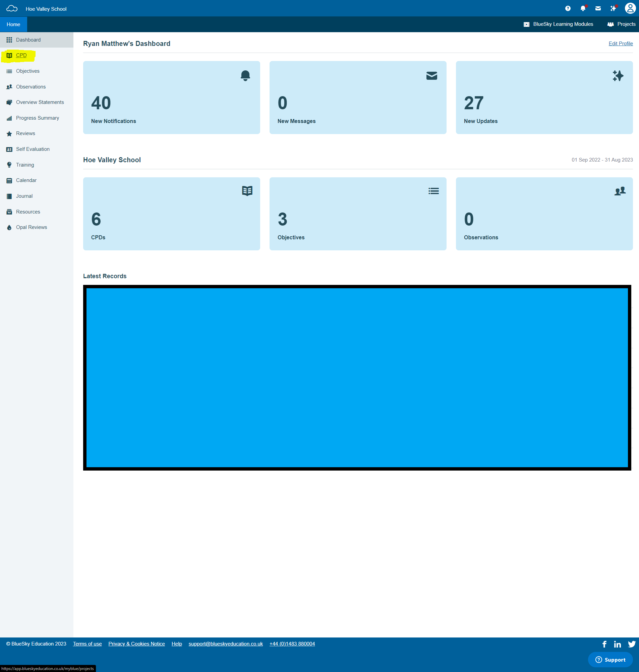
Task: Open the 0 Observations card
Action: [544, 214]
